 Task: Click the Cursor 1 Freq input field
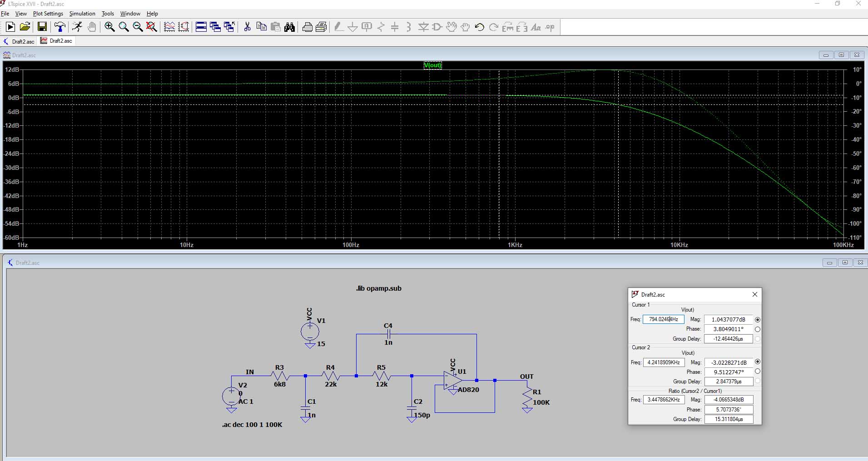point(663,319)
